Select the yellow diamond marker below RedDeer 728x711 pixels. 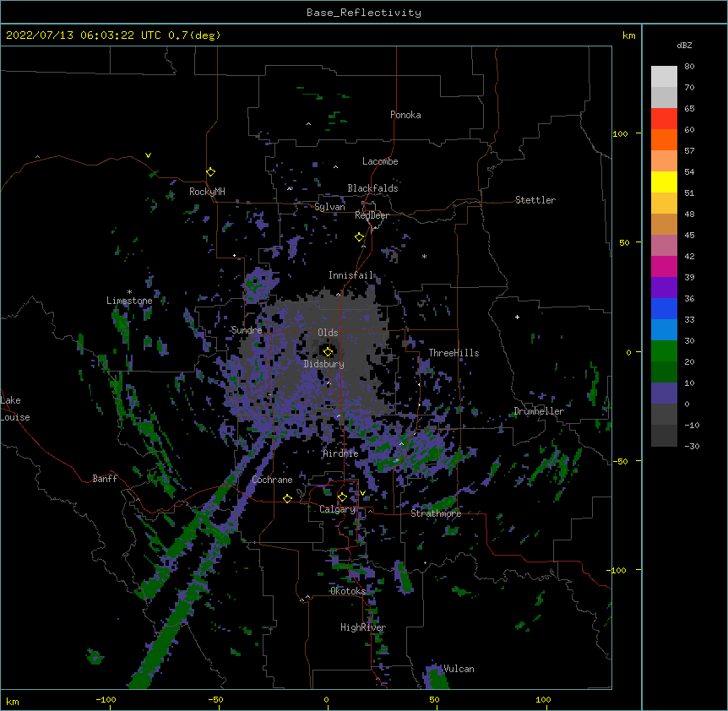pyautogui.click(x=360, y=237)
